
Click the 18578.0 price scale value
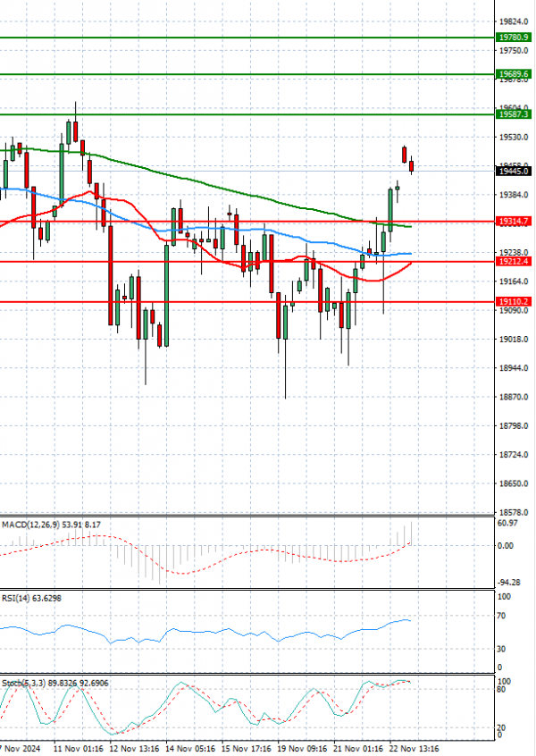[514, 512]
